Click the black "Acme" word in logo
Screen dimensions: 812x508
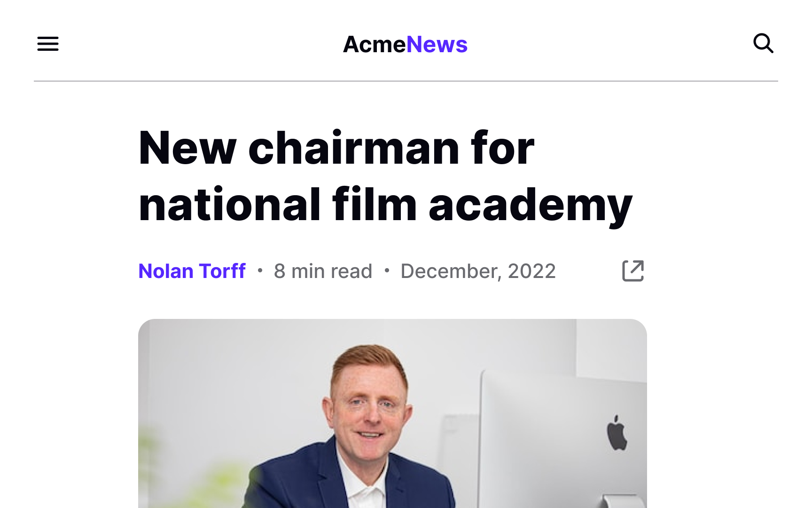click(x=374, y=45)
